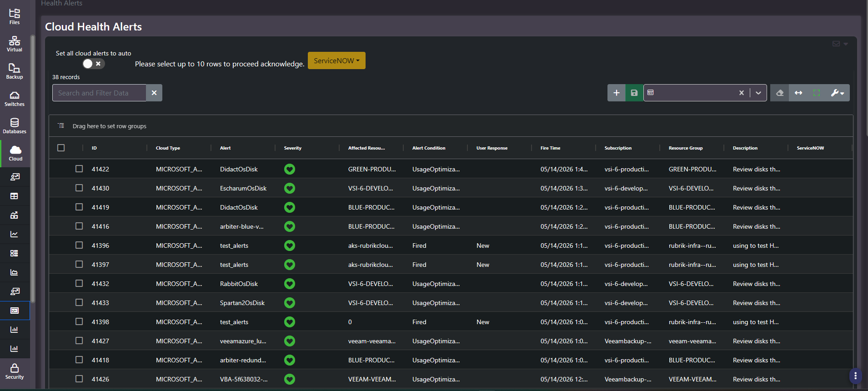Toggle 'Set all cloud alerts to auto' switch

(x=93, y=64)
